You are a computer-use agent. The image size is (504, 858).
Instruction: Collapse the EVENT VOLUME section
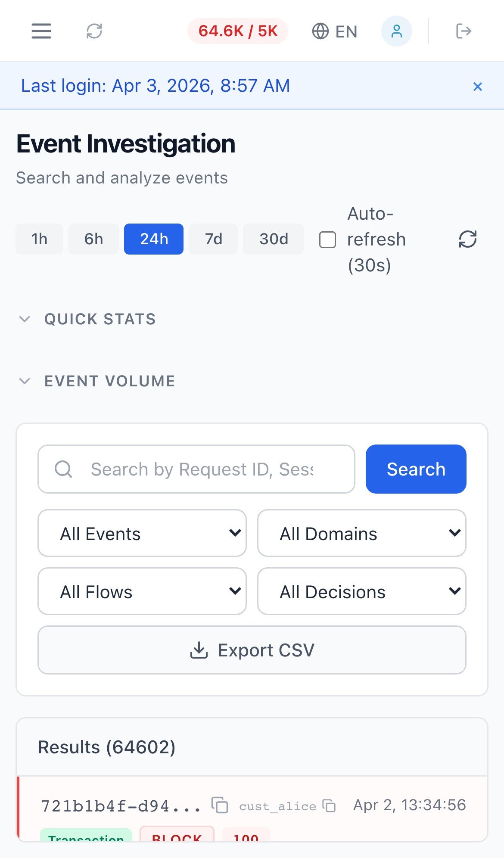tap(25, 381)
